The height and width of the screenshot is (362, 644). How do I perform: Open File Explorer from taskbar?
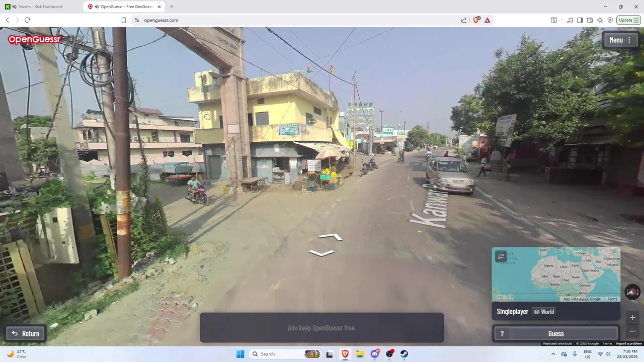360,354
